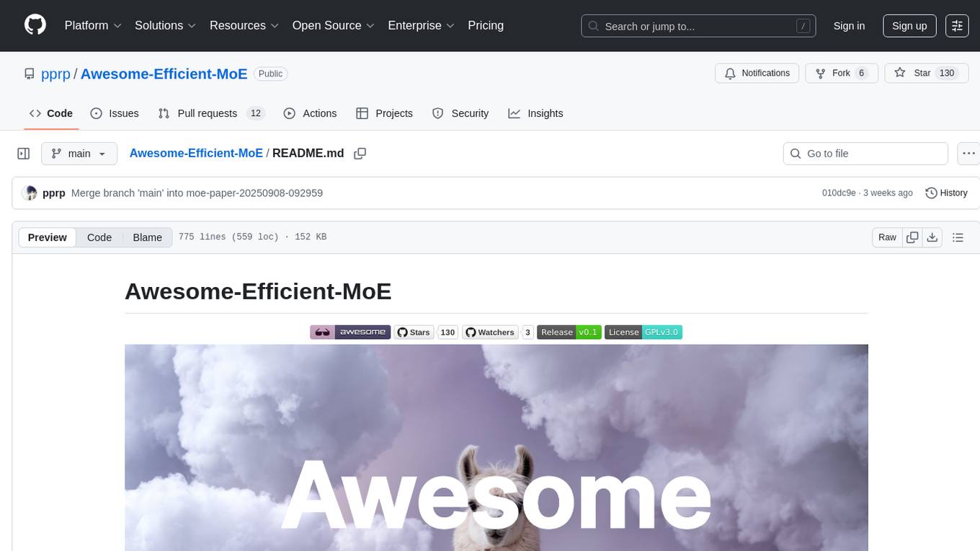Switch to the Insights tab

tap(535, 113)
